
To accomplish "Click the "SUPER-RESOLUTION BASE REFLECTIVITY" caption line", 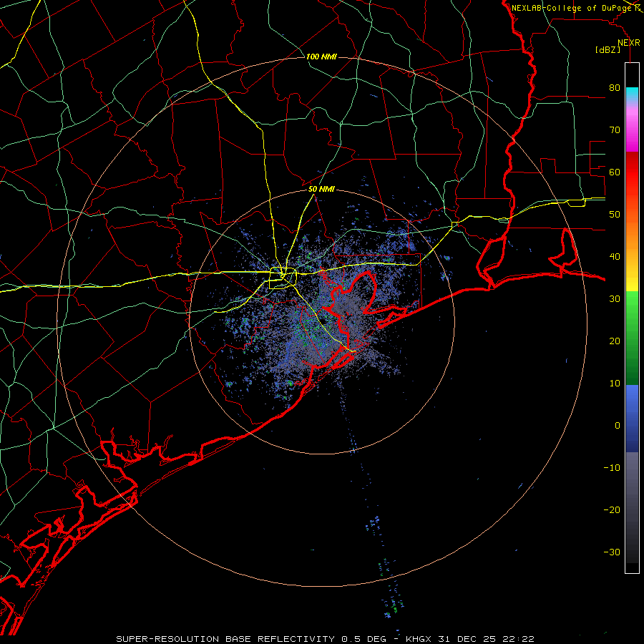I will (x=326, y=639).
